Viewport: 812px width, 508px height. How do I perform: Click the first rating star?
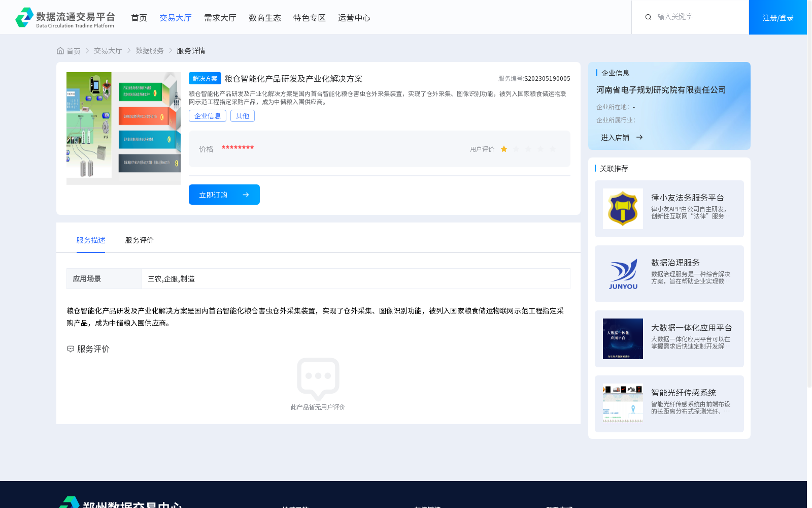click(504, 149)
